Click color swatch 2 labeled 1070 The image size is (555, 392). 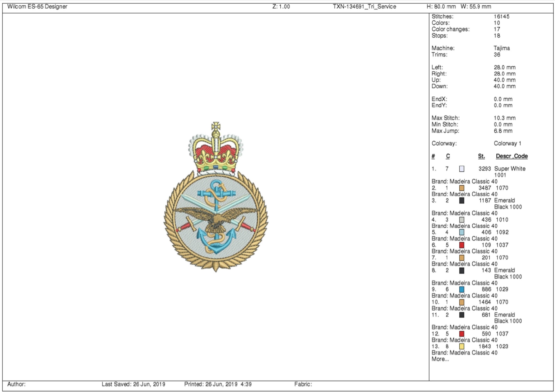[462, 188]
